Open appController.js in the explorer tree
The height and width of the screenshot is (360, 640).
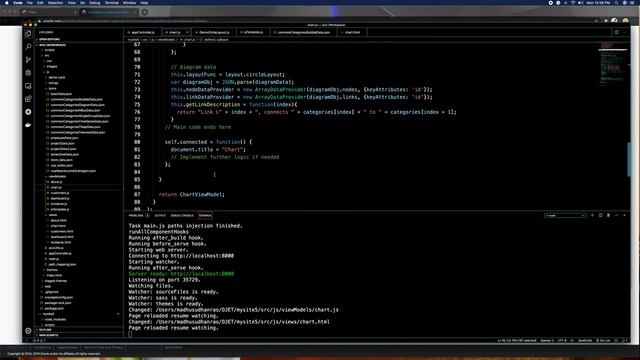60,253
